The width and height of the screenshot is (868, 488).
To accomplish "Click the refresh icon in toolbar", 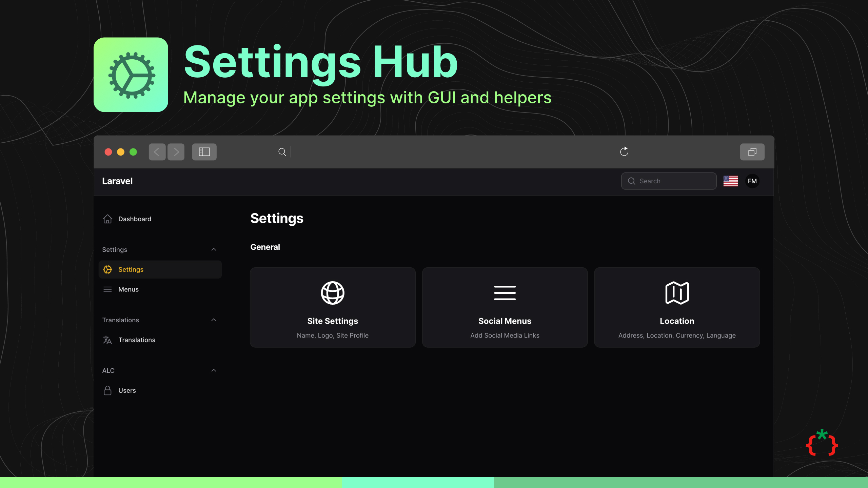I will [x=624, y=151].
